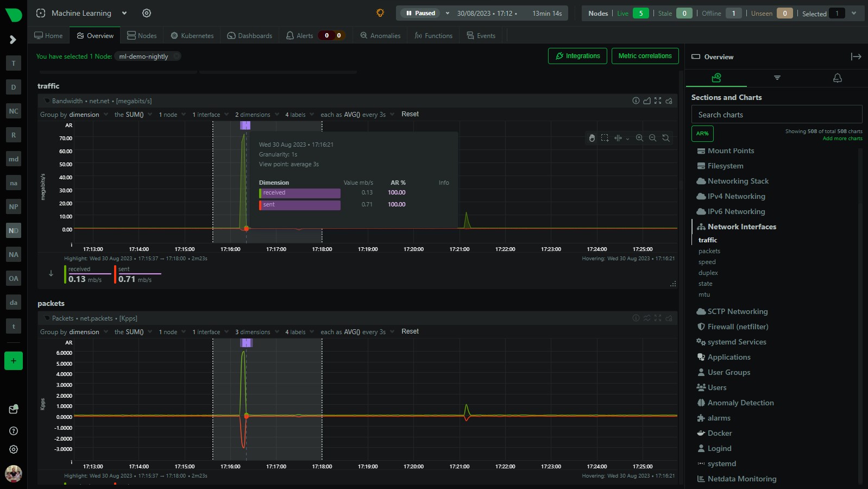Open fullscreen view of Bandwidth chart
Image resolution: width=868 pixels, height=489 pixels.
coord(658,101)
